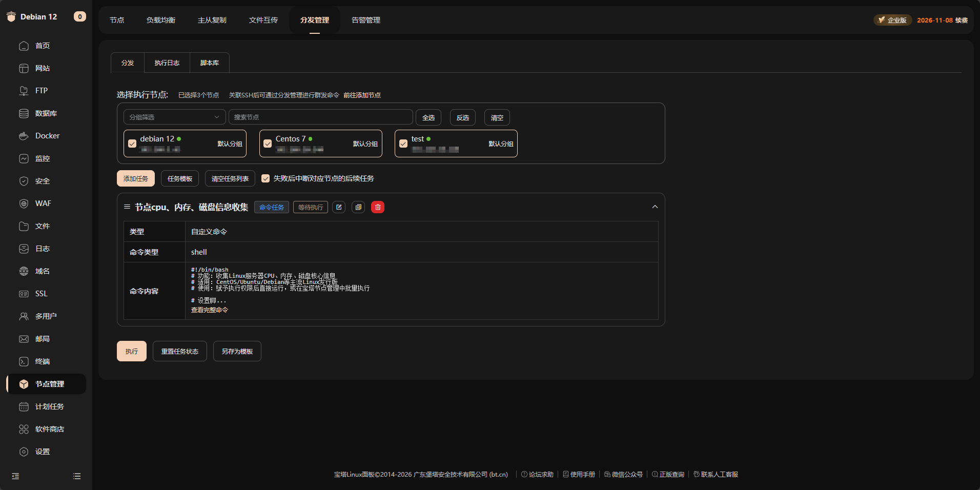Open Docker from the sidebar
Image resolution: width=980 pixels, height=490 pixels.
(x=47, y=136)
